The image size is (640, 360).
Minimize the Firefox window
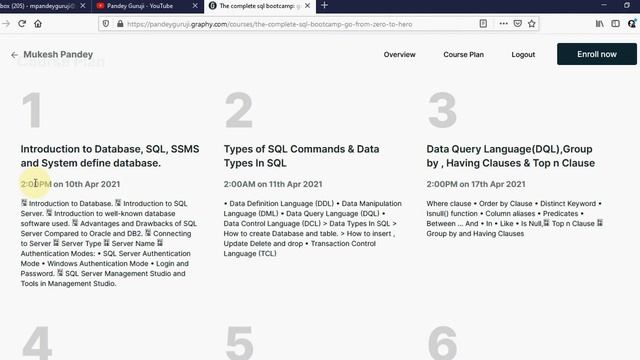tap(604, 5)
